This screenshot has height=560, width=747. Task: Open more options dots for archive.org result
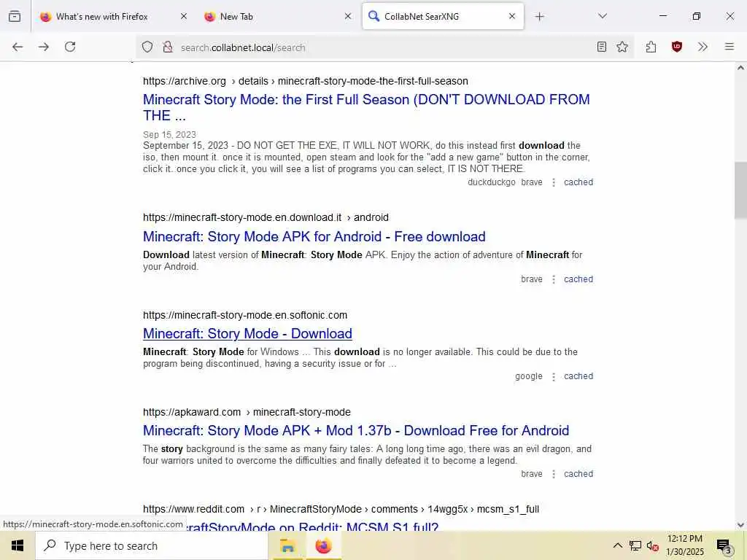[x=554, y=182]
